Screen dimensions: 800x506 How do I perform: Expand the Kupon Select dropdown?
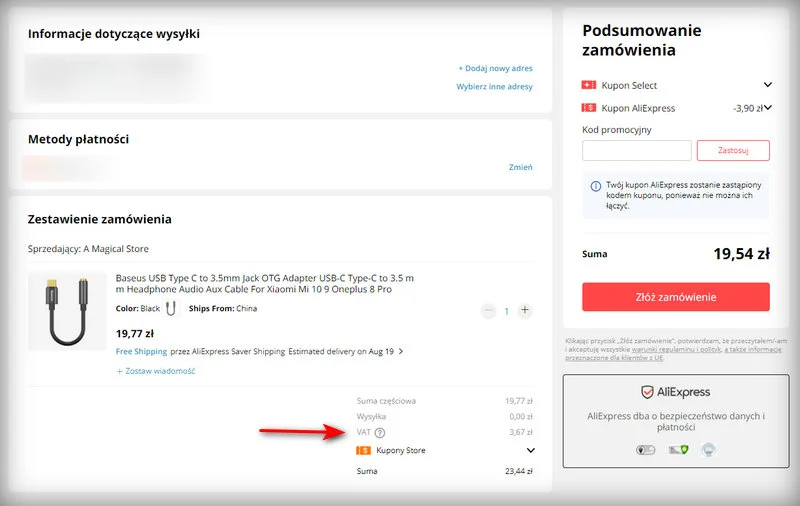click(x=767, y=86)
